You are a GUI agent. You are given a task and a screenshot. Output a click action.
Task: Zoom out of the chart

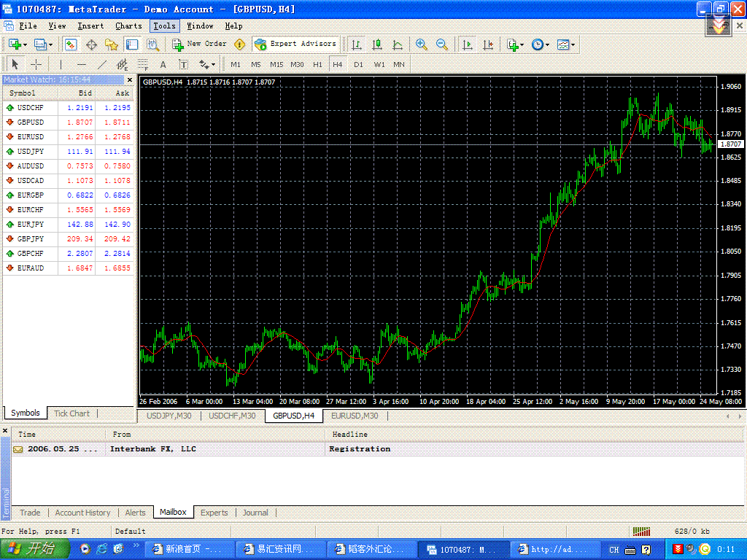[441, 44]
